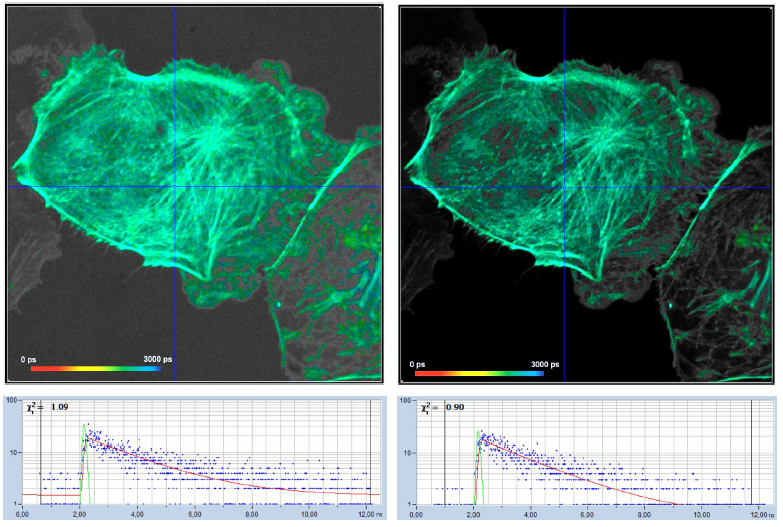
Task: Click the crosshair intersection in the right lifetime image
Action: coord(565,187)
